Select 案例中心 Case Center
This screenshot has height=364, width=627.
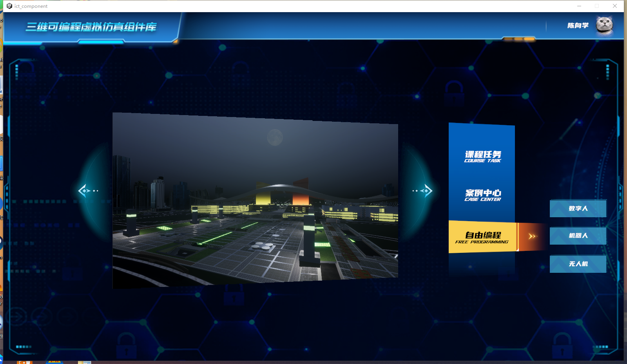pyautogui.click(x=482, y=195)
